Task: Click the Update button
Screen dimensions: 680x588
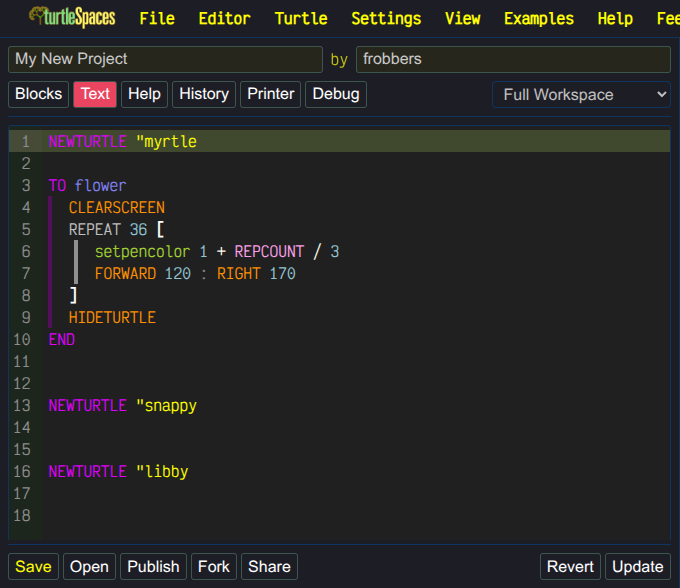Action: [638, 566]
